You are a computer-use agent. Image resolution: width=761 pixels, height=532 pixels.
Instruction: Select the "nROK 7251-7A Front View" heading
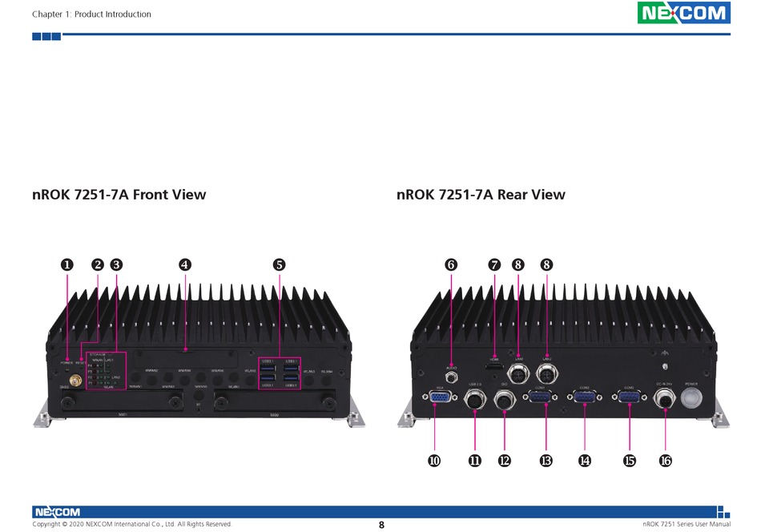(119, 195)
